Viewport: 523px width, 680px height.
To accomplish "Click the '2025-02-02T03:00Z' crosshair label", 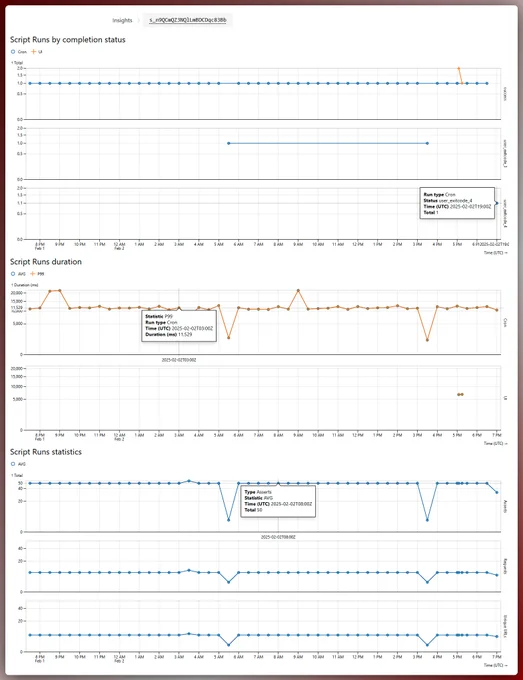I will pos(179,360).
